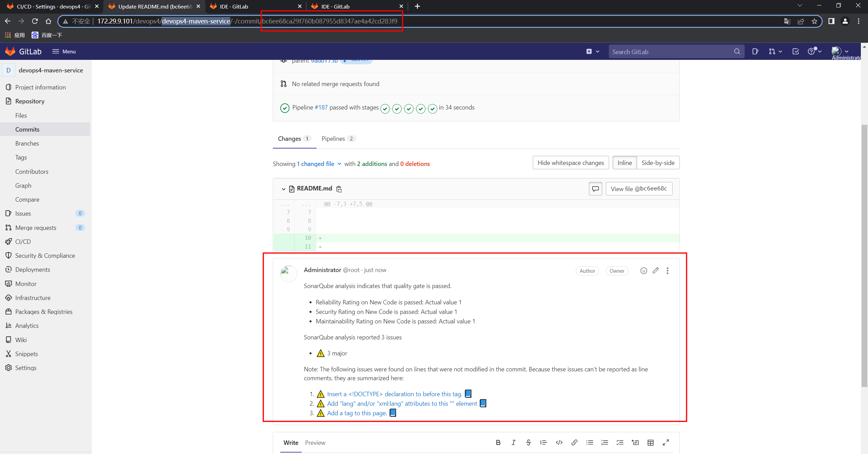868x454 pixels.
Task: Open Issues in the sidebar
Action: click(23, 213)
